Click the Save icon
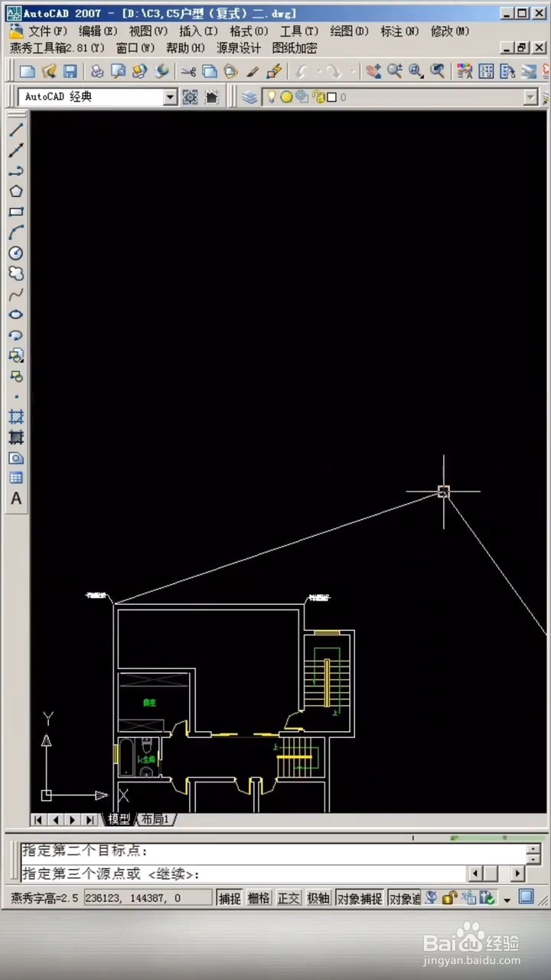The height and width of the screenshot is (980, 551). pyautogui.click(x=70, y=72)
